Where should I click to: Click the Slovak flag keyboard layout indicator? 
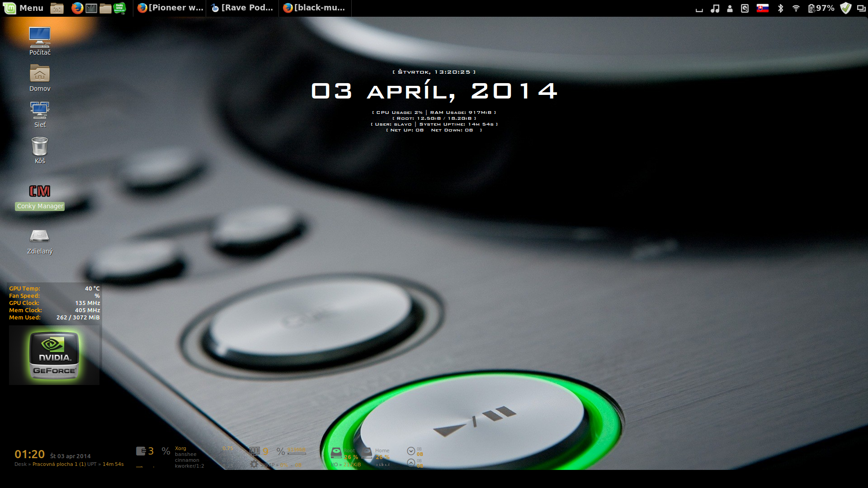(x=763, y=8)
